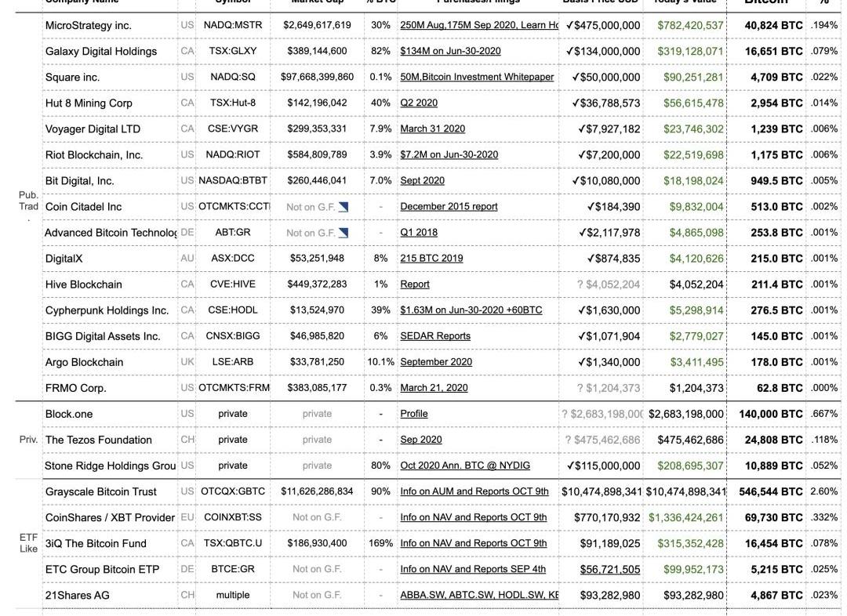Open Argo Blockchain 'September 2020' link
The image size is (847, 616).
pos(436,362)
